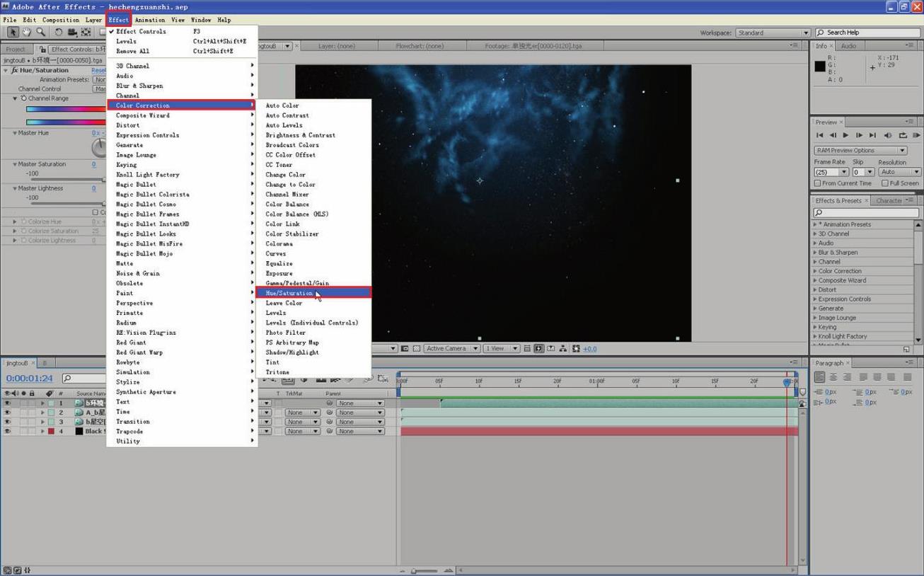Click the current time 0:00:01:24
The image size is (924, 576).
coord(30,379)
